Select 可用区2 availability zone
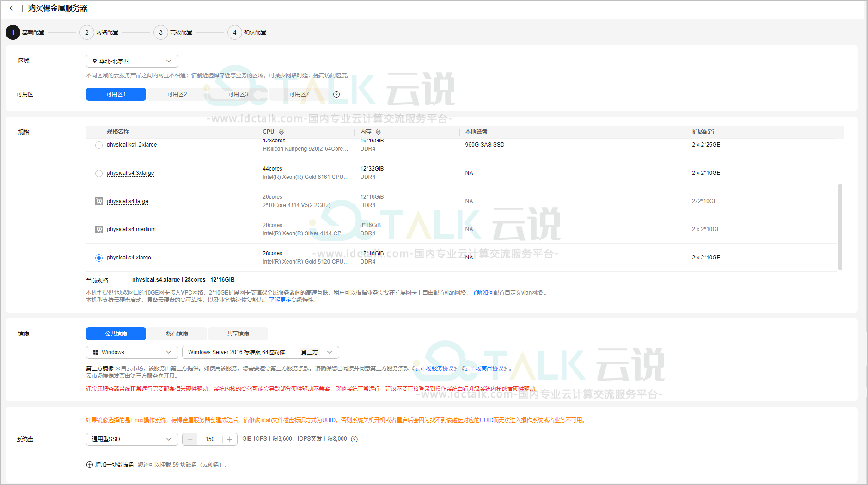Viewport: 868px width, 485px height. click(177, 94)
